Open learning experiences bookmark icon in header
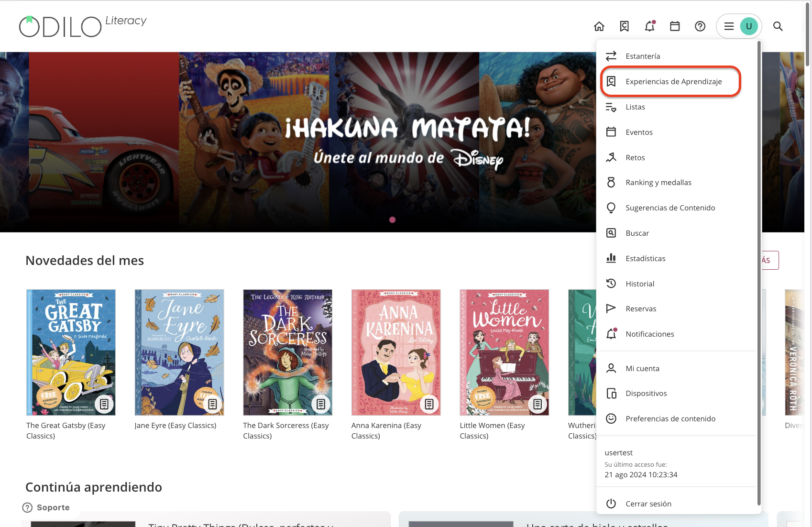 click(x=624, y=26)
